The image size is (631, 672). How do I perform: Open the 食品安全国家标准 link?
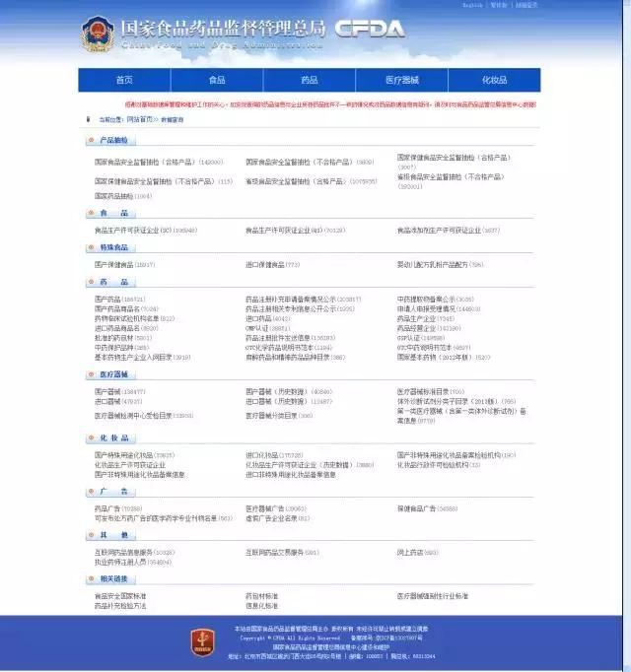tap(120, 596)
